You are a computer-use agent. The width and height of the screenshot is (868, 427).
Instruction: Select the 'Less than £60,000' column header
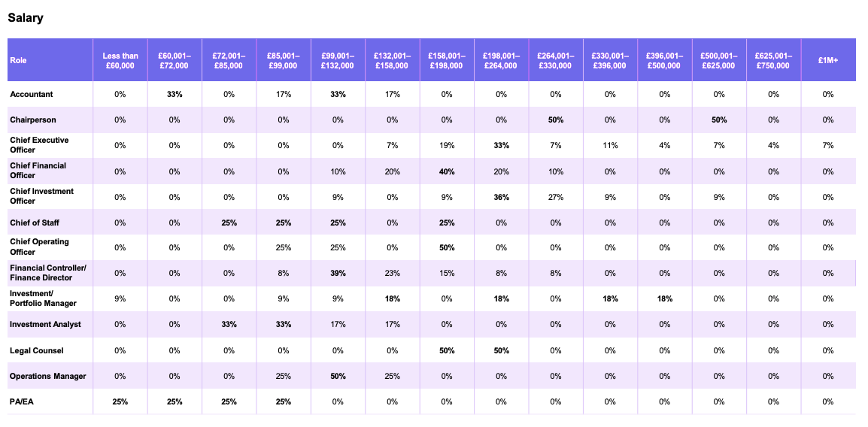pos(120,60)
